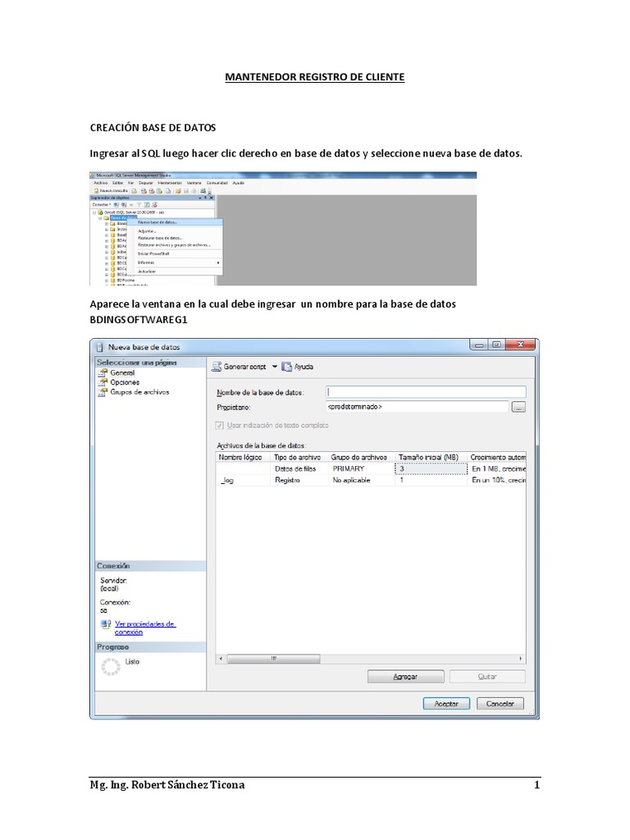630x840 pixels.
Task: Click the Cancelar button
Action: [500, 704]
